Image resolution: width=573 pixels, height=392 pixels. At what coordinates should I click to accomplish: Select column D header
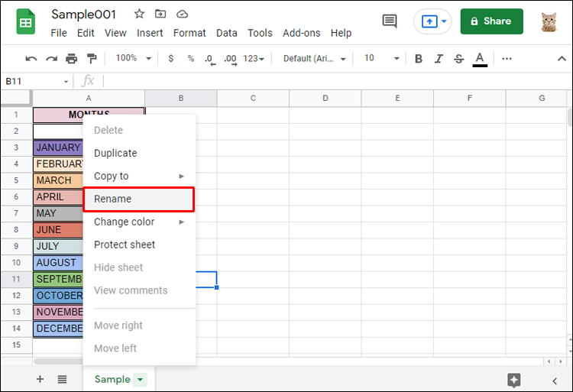[325, 99]
